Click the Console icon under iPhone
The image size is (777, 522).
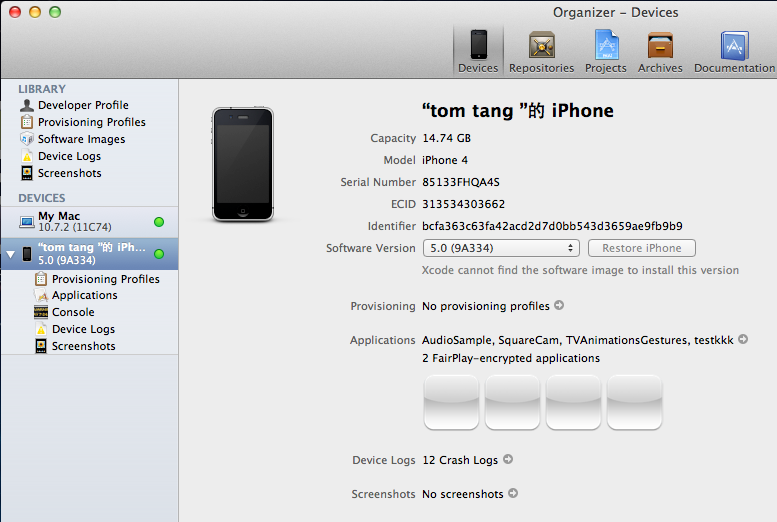point(41,312)
